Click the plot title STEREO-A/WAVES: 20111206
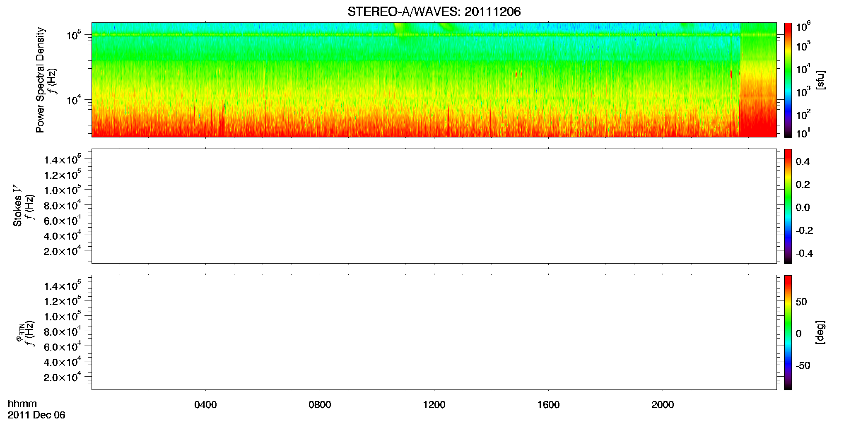 click(x=434, y=12)
